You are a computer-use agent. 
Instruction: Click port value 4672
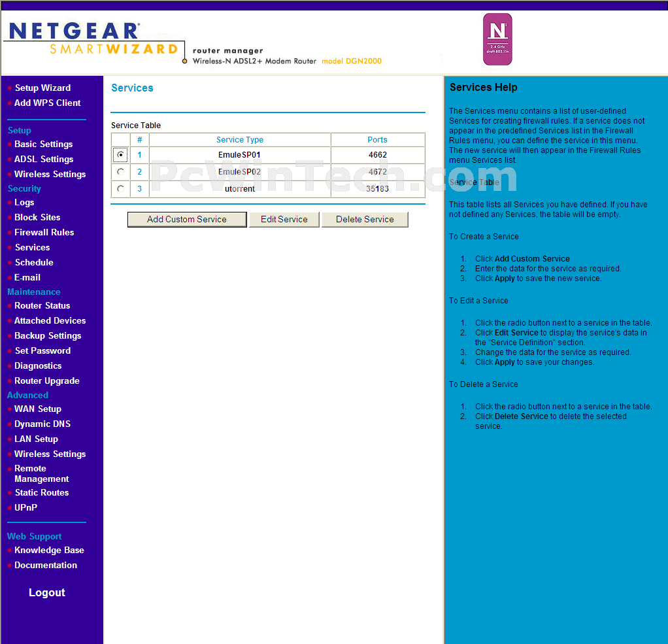377,172
